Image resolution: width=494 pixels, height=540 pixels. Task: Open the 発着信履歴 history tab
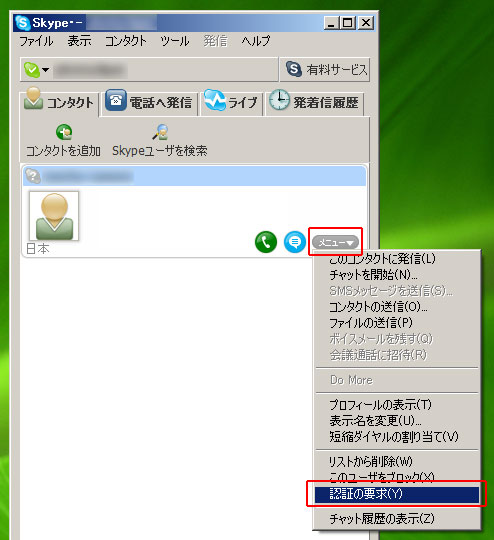(x=315, y=102)
